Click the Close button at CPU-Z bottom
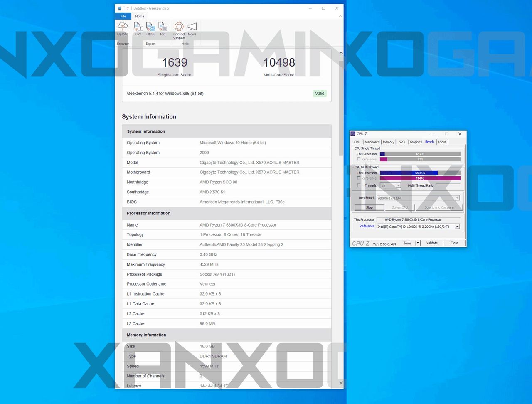This screenshot has height=404, width=532. tap(454, 243)
